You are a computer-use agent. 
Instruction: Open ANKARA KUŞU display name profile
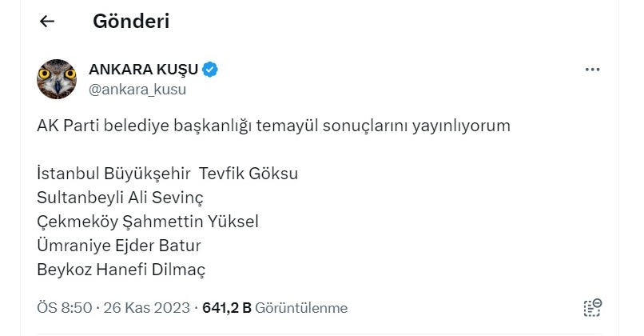pos(144,70)
